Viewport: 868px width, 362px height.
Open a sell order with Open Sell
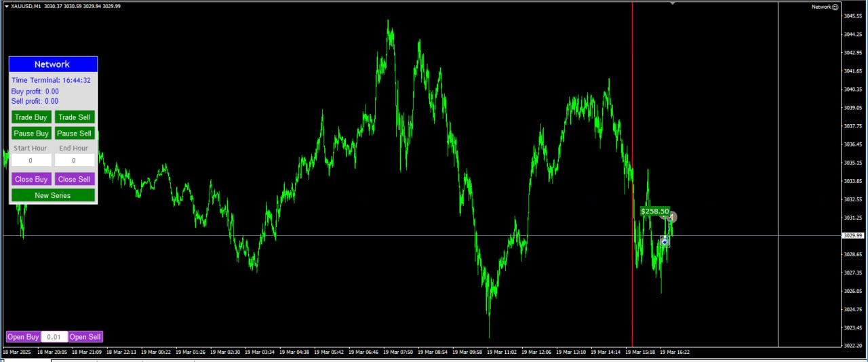[85, 337]
